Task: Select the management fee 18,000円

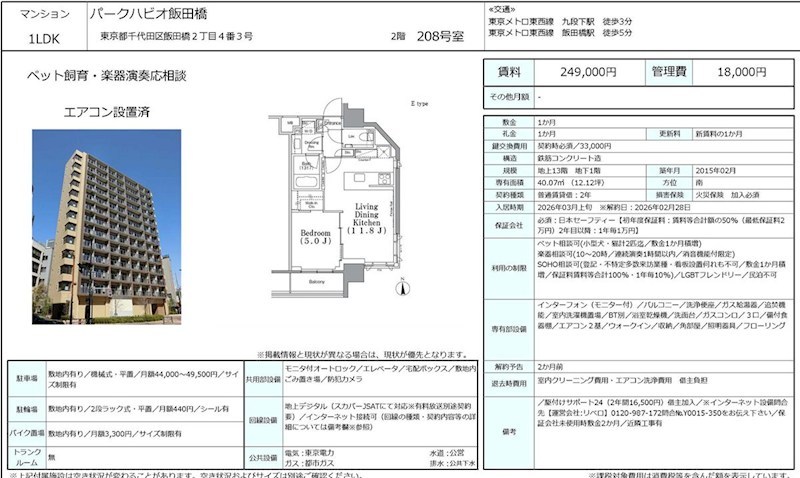Action: 741,72
